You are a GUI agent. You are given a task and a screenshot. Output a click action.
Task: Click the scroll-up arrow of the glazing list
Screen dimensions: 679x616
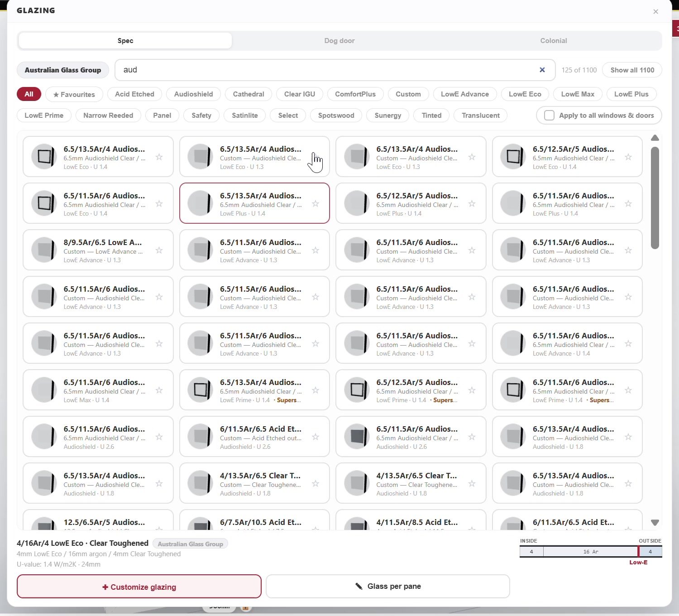[x=655, y=138]
